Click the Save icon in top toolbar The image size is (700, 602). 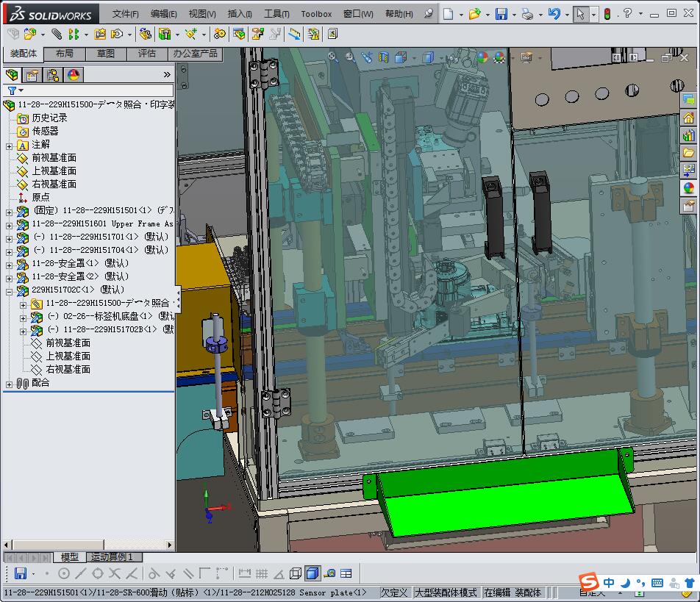tap(501, 14)
